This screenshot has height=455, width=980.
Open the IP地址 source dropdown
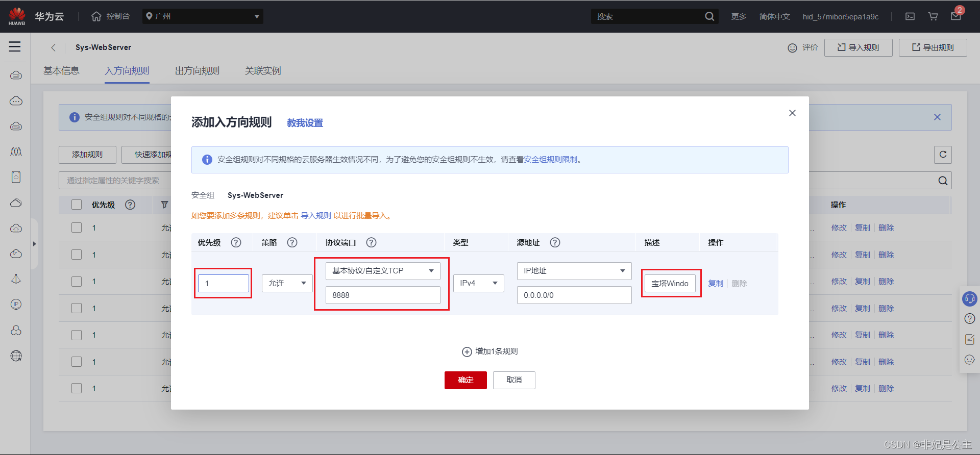tap(574, 271)
